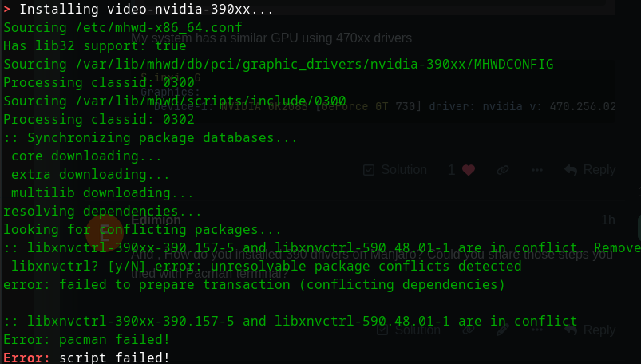Image resolution: width=641 pixels, height=364 pixels.
Task: Click the 'Error: script failed!' terminal line
Action: (86, 358)
